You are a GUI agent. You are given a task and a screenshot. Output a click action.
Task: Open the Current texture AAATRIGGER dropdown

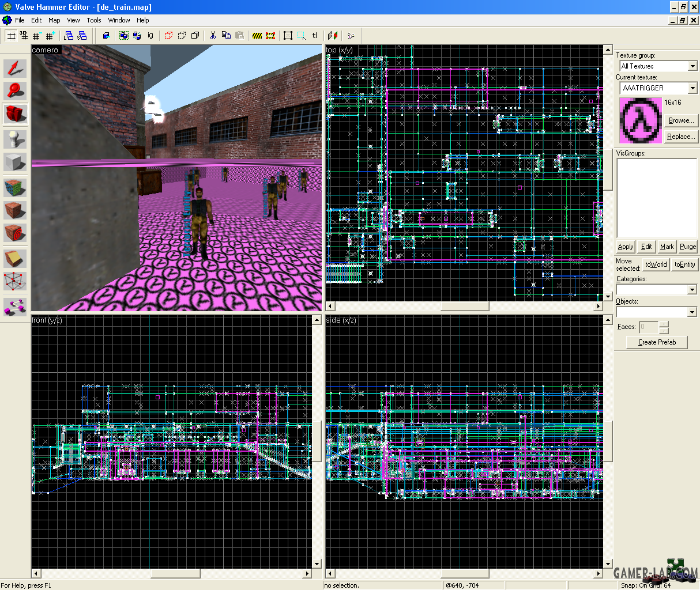pos(693,88)
